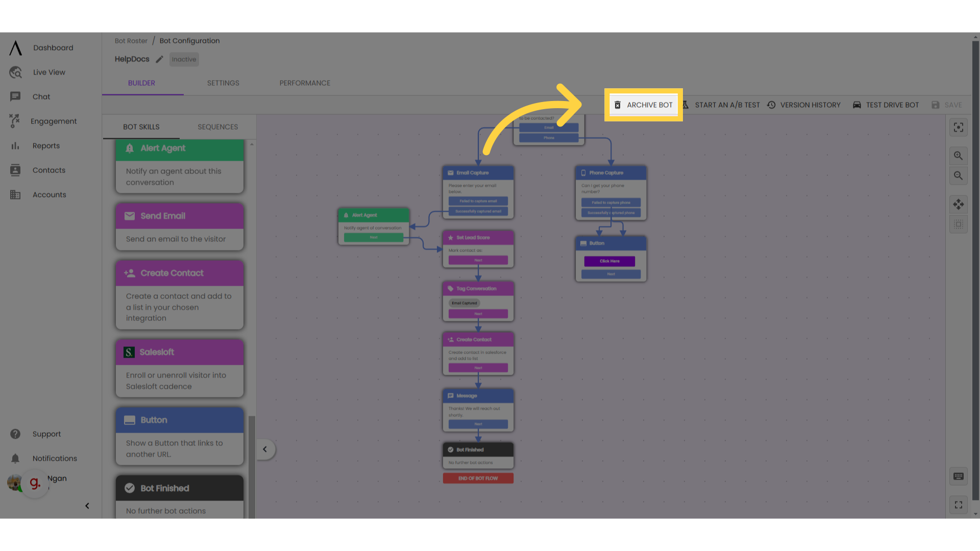Collapse the left navigation sidebar
This screenshot has width=980, height=551.
(x=87, y=506)
